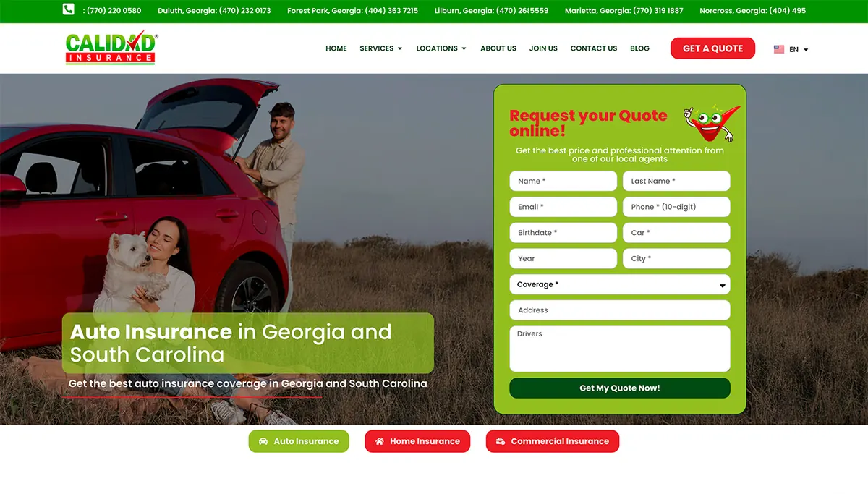The width and height of the screenshot is (868, 494).
Task: Open the Blog page
Action: (639, 48)
